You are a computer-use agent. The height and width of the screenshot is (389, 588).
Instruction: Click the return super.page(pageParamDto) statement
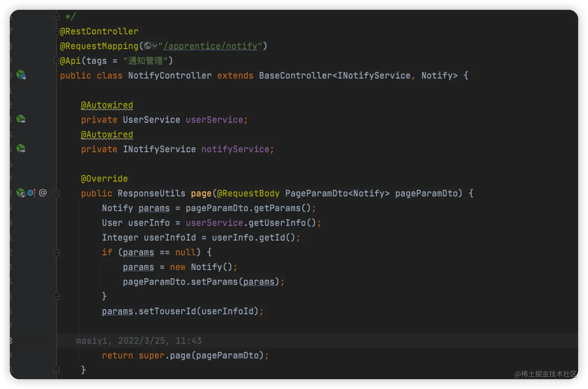click(185, 356)
